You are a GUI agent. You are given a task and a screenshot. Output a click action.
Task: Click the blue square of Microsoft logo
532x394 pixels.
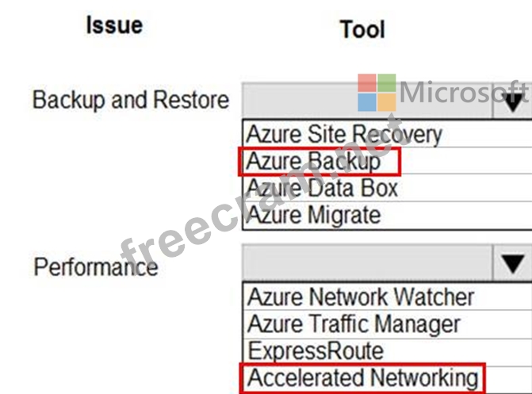pyautogui.click(x=366, y=103)
